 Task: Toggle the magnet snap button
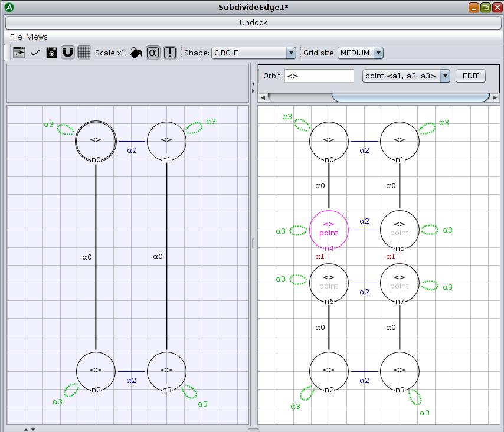coord(67,53)
